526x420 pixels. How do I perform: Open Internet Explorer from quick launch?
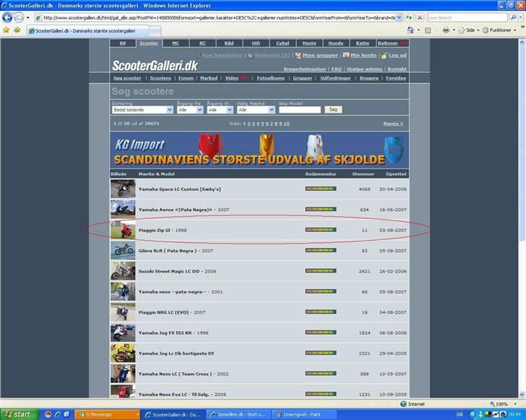[x=58, y=414]
